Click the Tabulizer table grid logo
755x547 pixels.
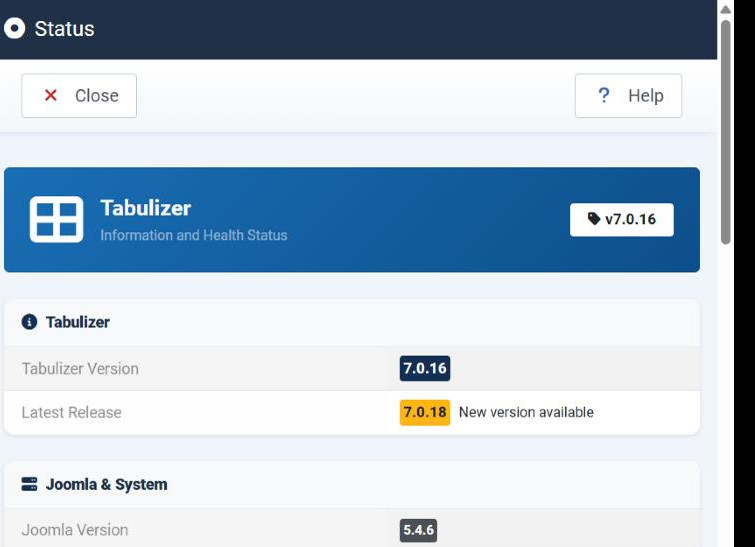[56, 219]
